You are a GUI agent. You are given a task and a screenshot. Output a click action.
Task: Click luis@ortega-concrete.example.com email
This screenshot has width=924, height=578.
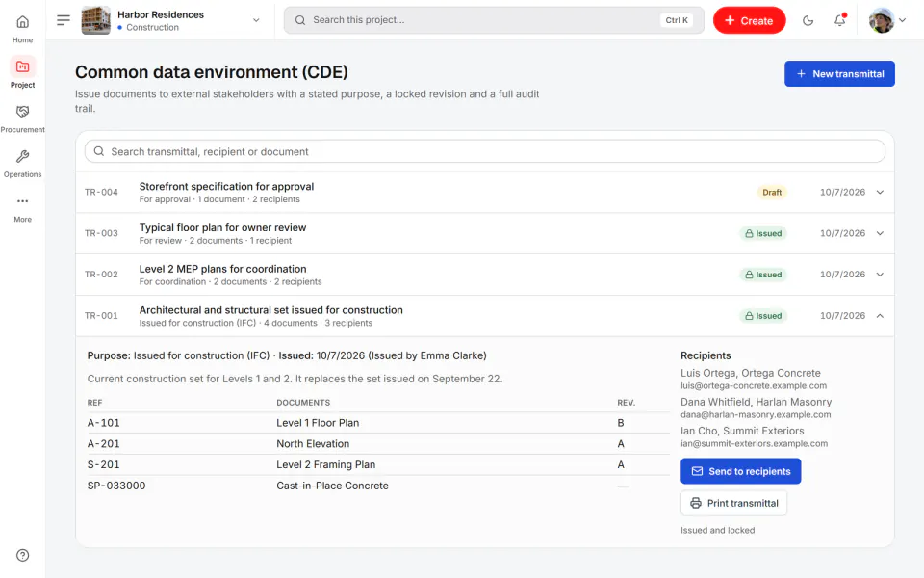click(754, 385)
